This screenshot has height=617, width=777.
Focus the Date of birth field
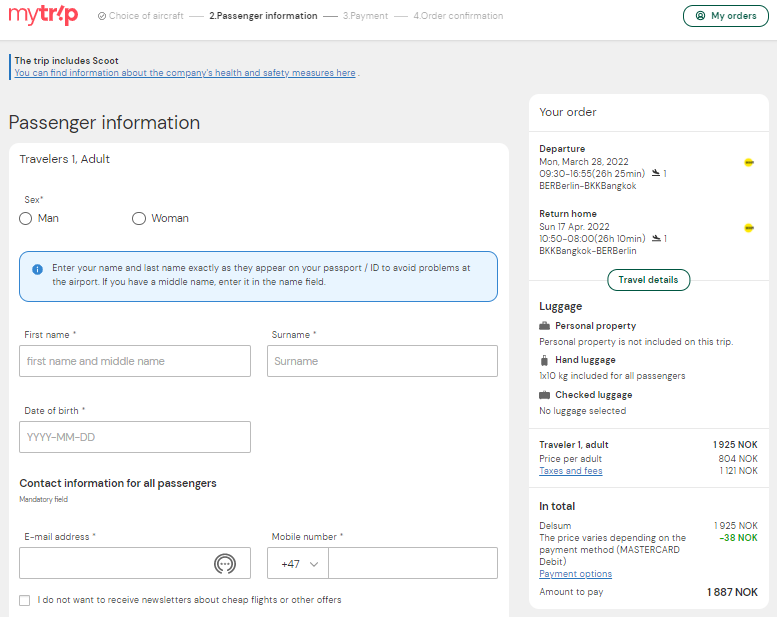[x=135, y=437]
